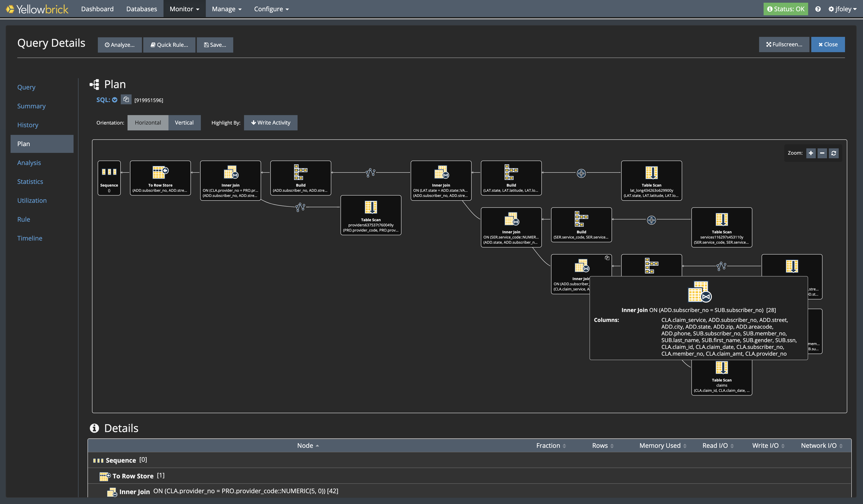Screen dimensions: 863x504
Task: Click the Details info icon
Action: 94,428
